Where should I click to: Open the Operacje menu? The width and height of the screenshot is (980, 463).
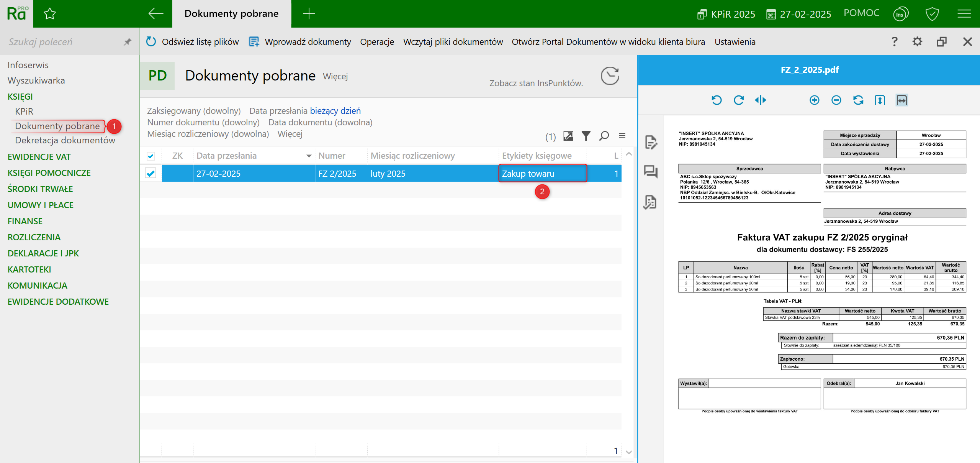pos(377,42)
